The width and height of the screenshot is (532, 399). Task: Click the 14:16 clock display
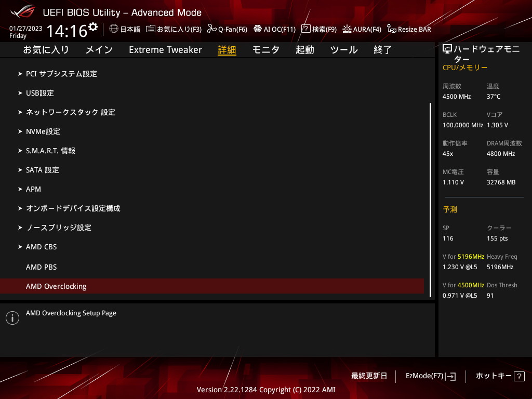tap(67, 31)
